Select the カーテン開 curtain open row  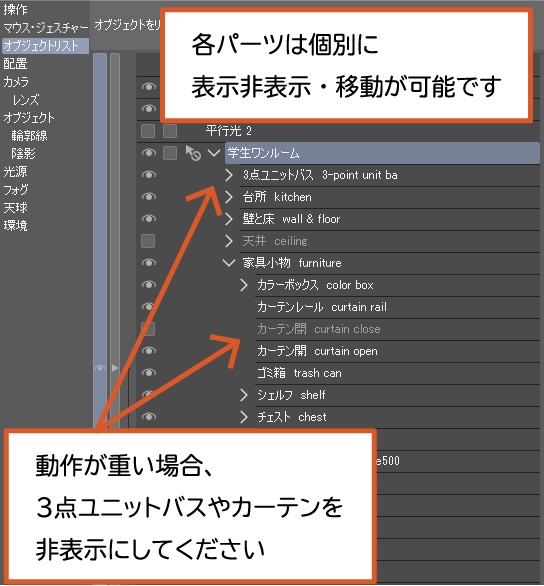pyautogui.click(x=397, y=351)
